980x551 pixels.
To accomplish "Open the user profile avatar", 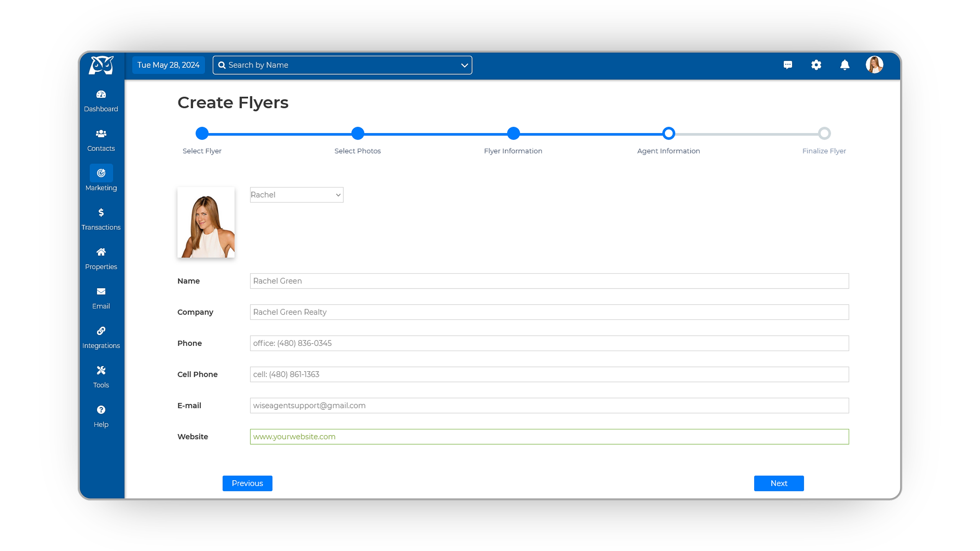I will 874,65.
